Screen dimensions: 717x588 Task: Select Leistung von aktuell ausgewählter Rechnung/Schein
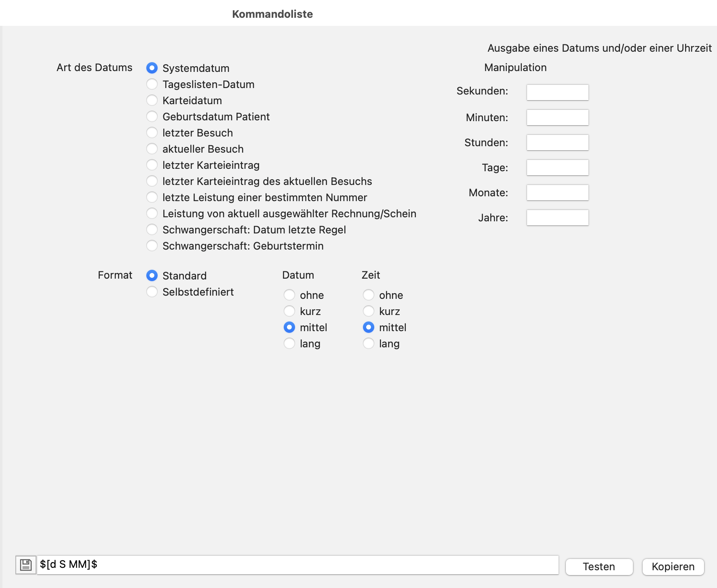pyautogui.click(x=152, y=214)
